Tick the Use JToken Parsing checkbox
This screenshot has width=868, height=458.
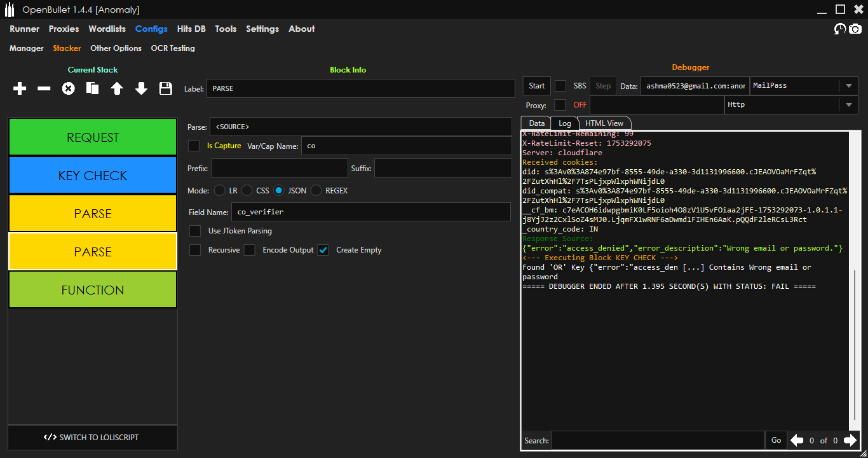[x=196, y=231]
